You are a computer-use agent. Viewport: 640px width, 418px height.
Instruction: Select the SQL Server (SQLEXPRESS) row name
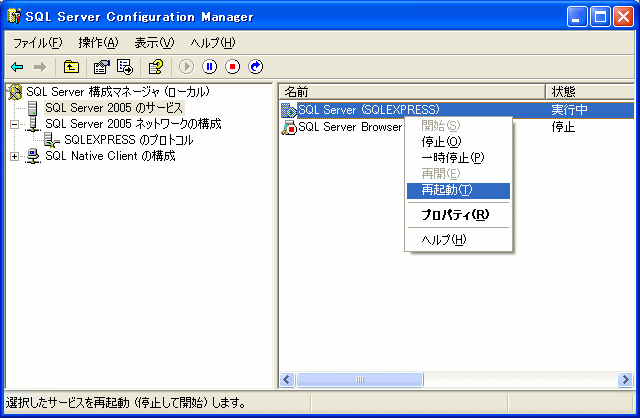pos(369,110)
